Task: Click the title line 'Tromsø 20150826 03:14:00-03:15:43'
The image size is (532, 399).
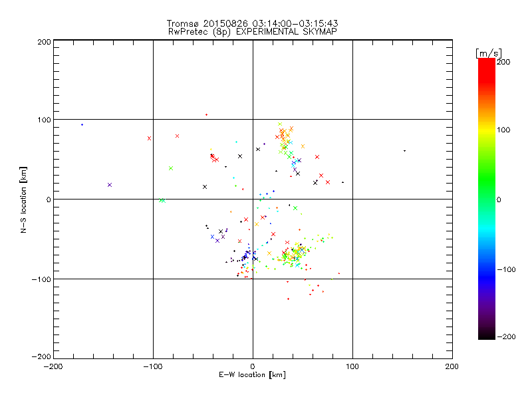Action: (x=252, y=23)
